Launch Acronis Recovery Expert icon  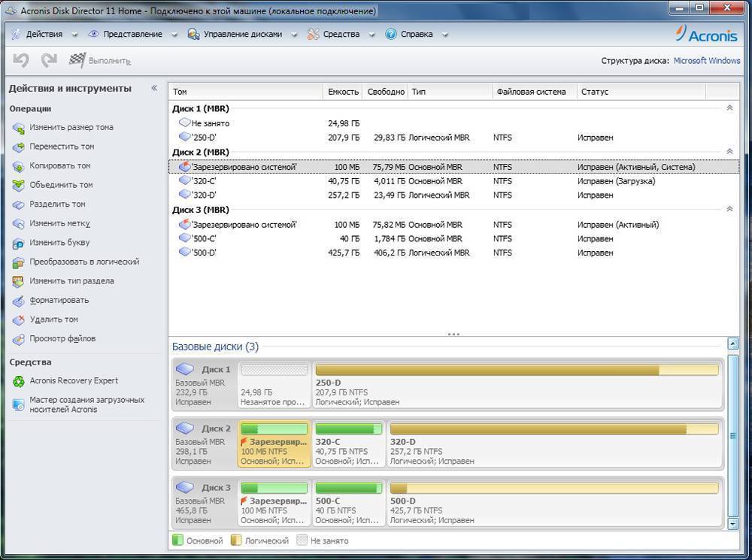pyautogui.click(x=19, y=381)
